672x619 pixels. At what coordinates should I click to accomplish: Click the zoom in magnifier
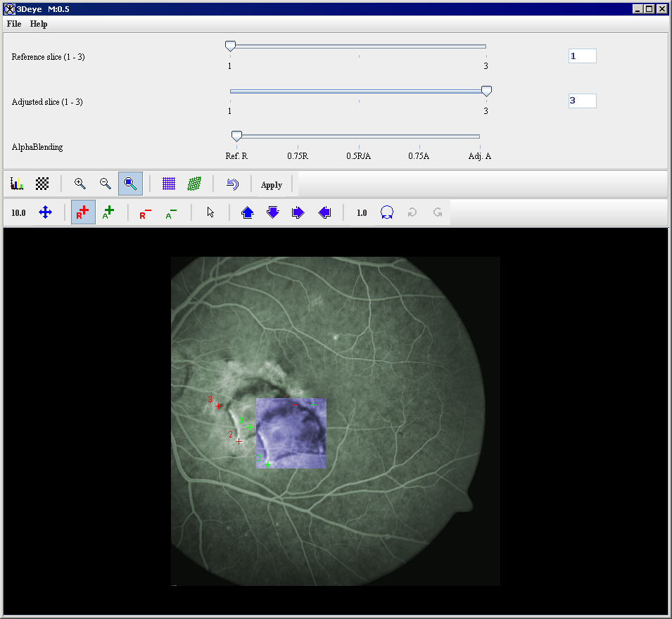point(80,184)
